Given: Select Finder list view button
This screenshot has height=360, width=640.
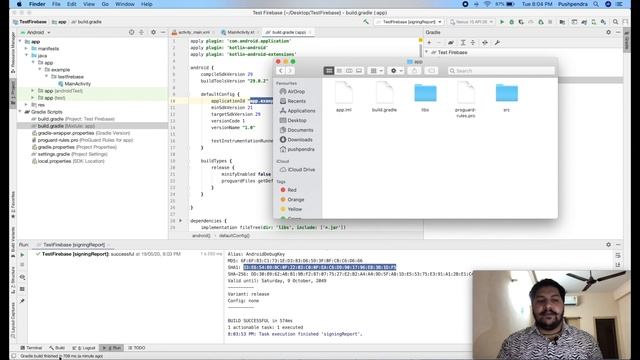Looking at the screenshot, I should [339, 71].
